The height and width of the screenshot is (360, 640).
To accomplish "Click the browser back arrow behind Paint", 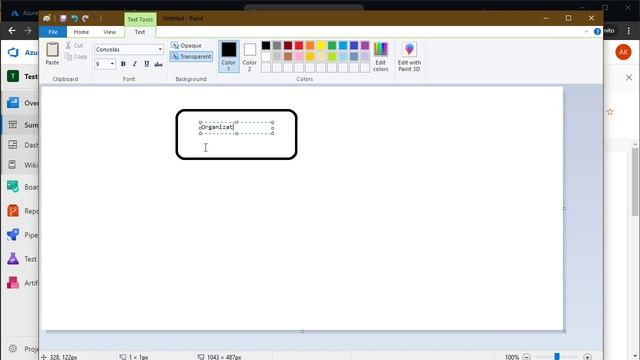I will click(x=12, y=31).
